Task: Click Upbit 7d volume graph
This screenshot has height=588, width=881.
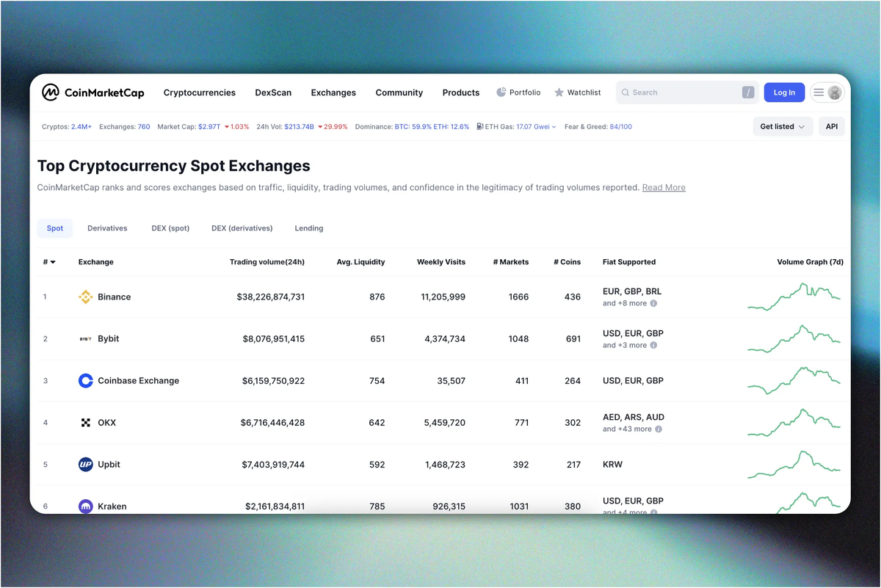Action: coord(794,465)
